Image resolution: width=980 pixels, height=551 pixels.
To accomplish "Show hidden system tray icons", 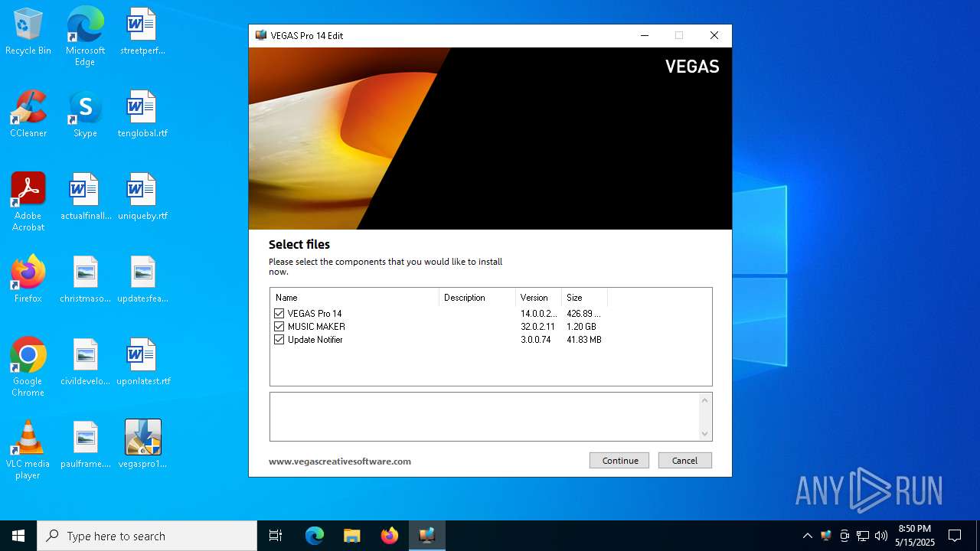I will pyautogui.click(x=807, y=536).
